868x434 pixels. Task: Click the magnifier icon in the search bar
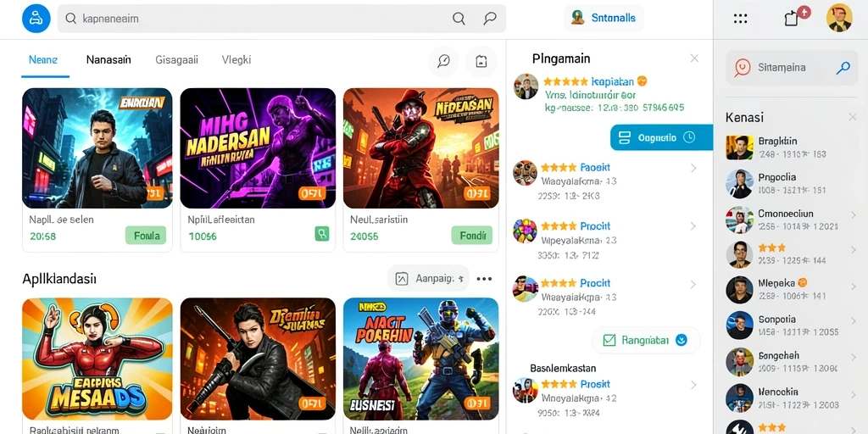click(x=459, y=19)
